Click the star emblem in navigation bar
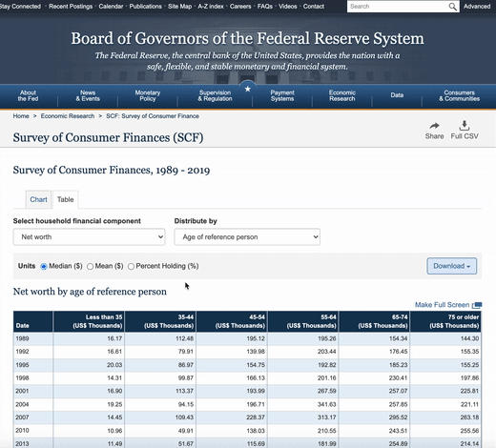This screenshot has width=496, height=448. pos(248,90)
